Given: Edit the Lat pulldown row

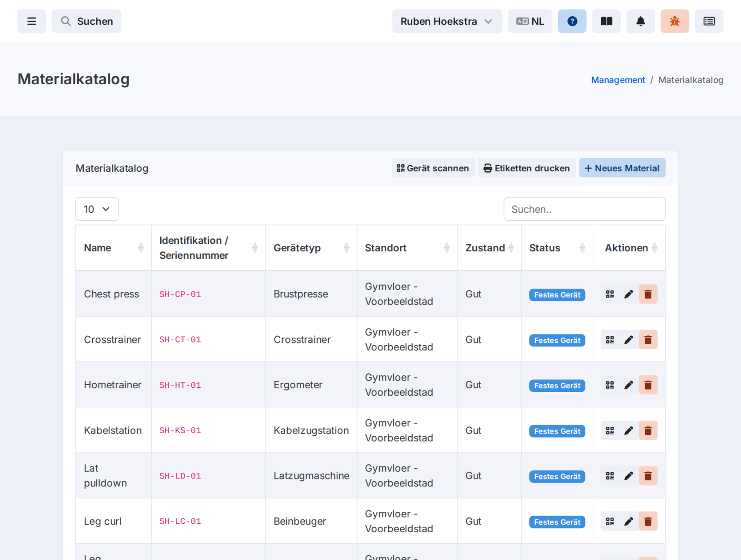Looking at the screenshot, I should [x=628, y=476].
